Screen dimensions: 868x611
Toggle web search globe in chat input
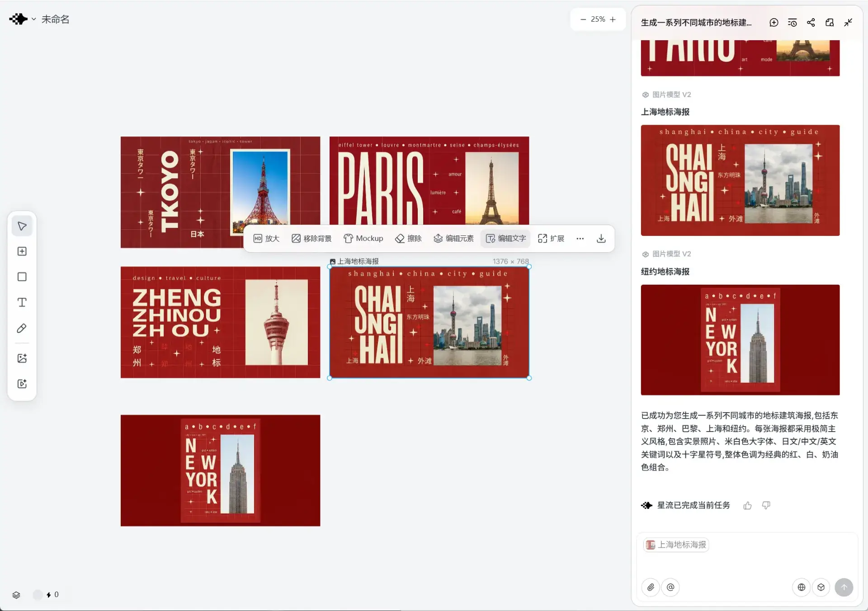[x=801, y=587]
